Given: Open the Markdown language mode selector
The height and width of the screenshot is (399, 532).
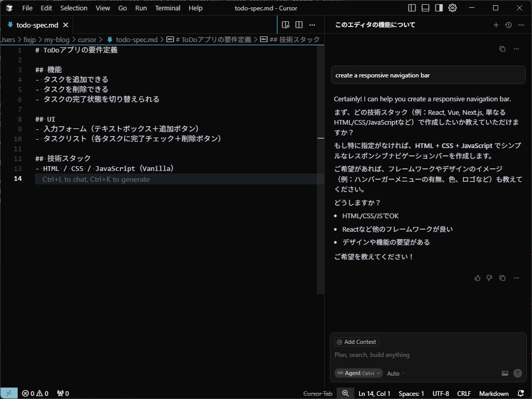Looking at the screenshot, I should [494, 393].
